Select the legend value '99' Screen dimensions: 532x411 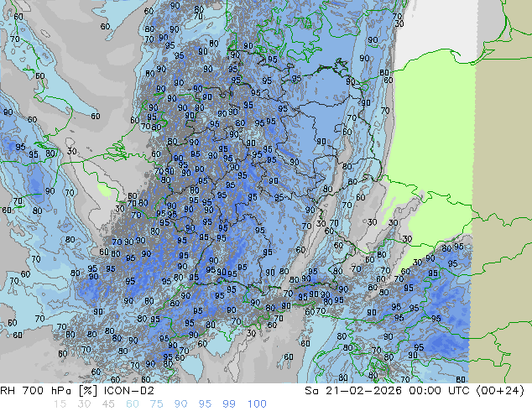(x=229, y=404)
